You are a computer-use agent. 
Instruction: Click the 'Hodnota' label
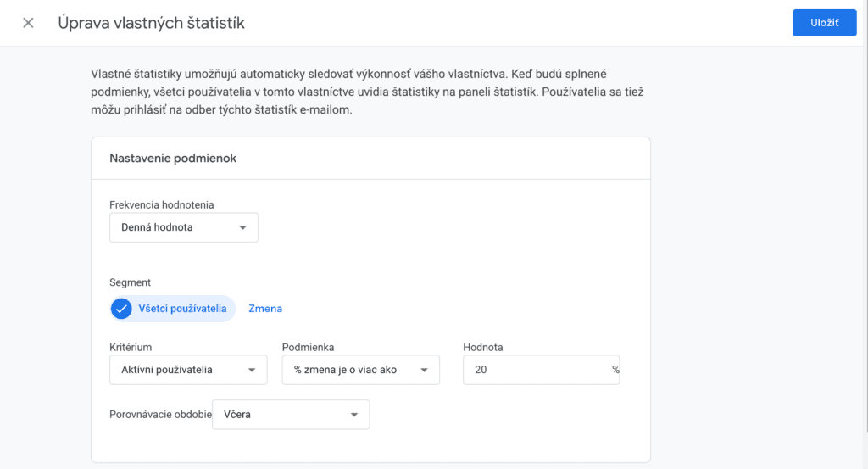(483, 347)
